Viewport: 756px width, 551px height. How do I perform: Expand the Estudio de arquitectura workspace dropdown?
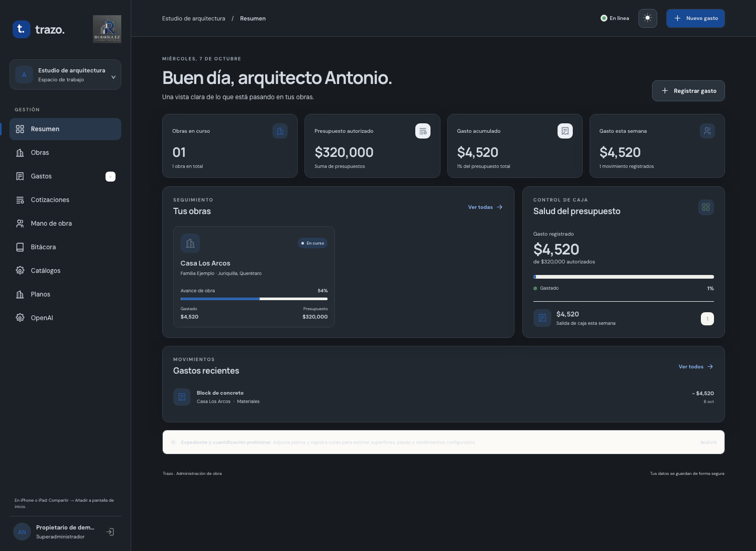[x=65, y=75]
